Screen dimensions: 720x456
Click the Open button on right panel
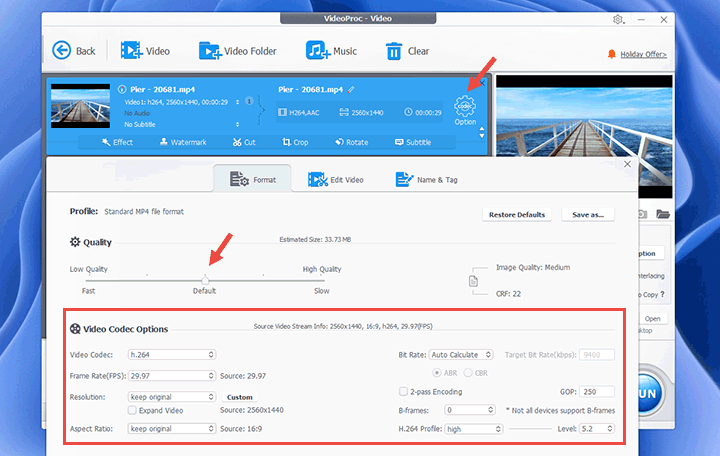pos(652,319)
